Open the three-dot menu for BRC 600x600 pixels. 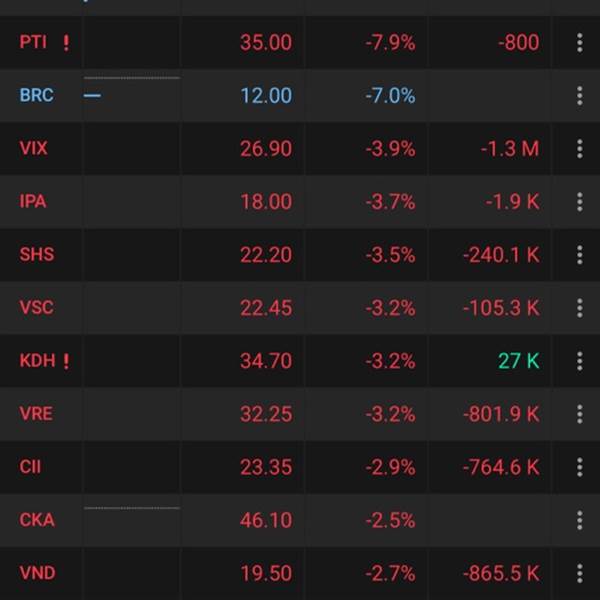click(579, 96)
